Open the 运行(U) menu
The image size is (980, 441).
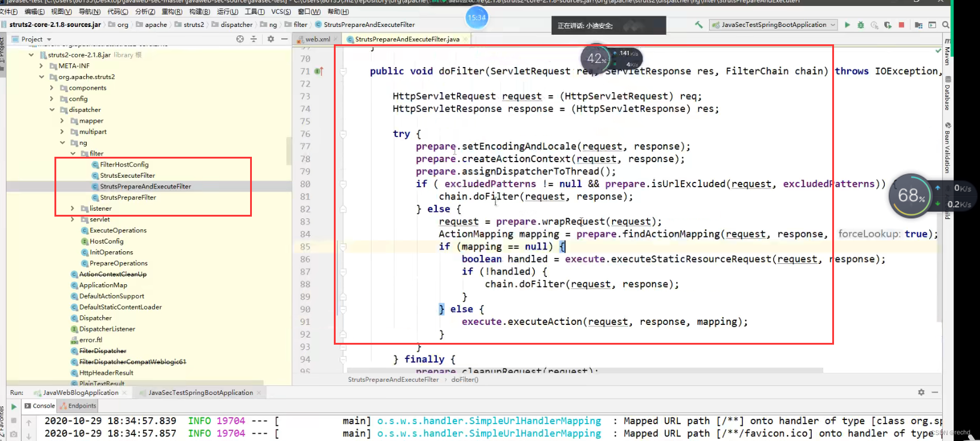[227, 11]
